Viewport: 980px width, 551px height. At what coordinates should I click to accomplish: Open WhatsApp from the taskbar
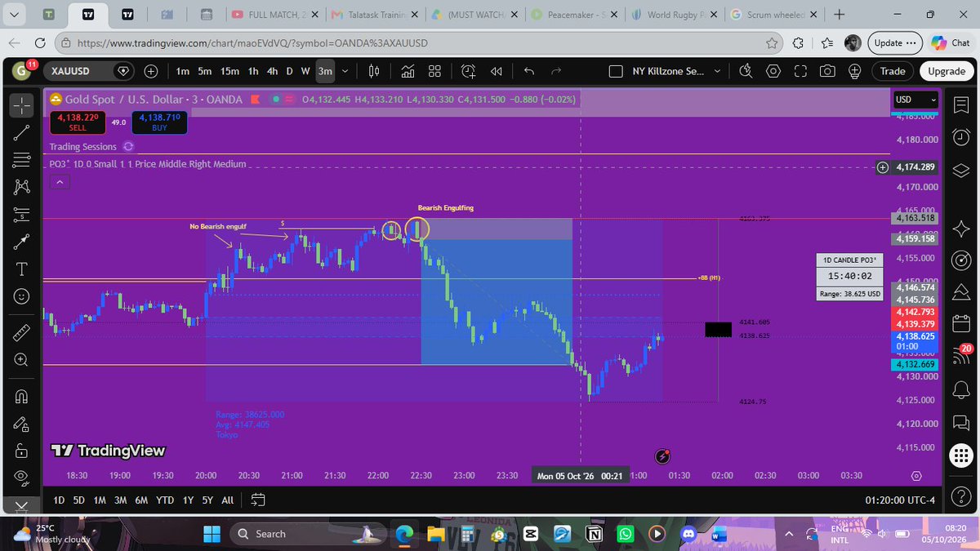pos(625,534)
